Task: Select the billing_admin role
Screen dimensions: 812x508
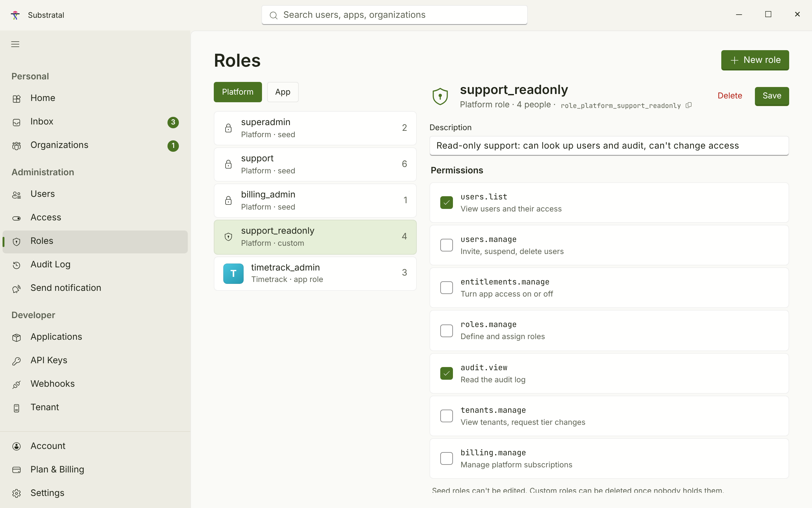Action: [x=315, y=201]
